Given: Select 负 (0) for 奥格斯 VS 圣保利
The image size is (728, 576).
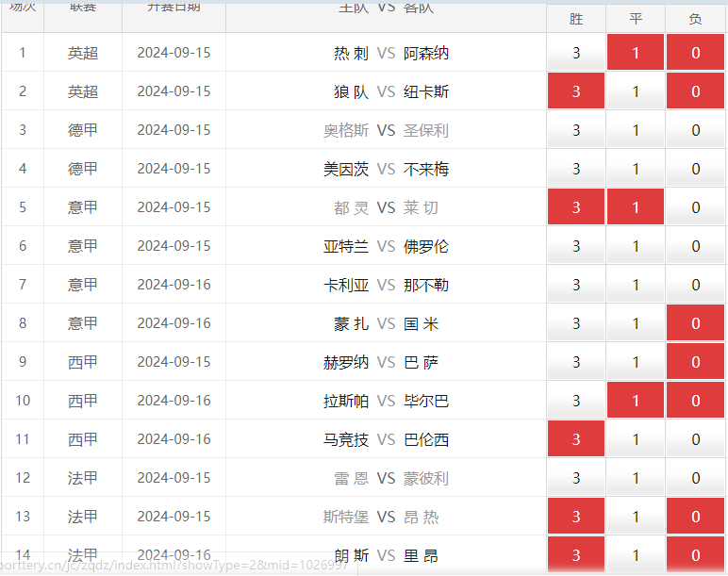Looking at the screenshot, I should tap(695, 130).
